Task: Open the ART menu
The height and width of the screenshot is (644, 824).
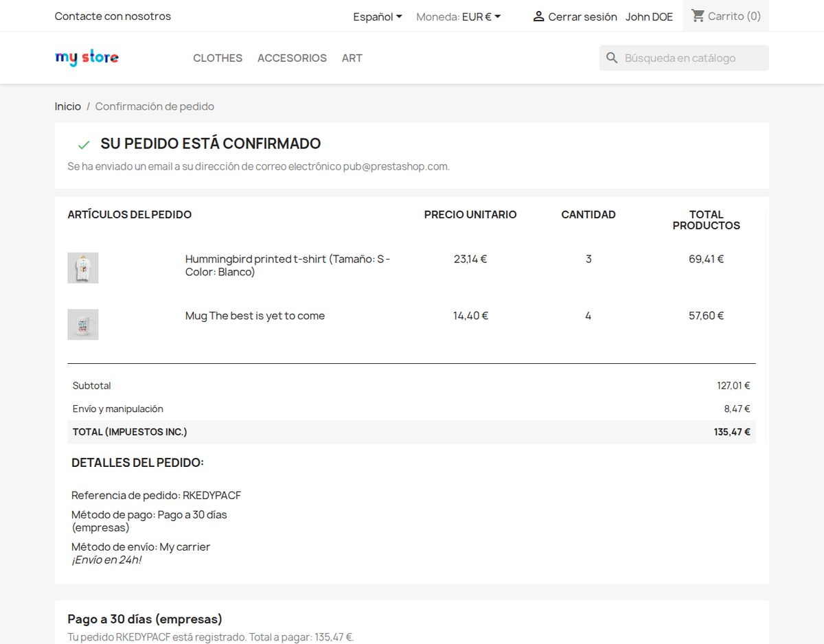Action: click(x=352, y=58)
